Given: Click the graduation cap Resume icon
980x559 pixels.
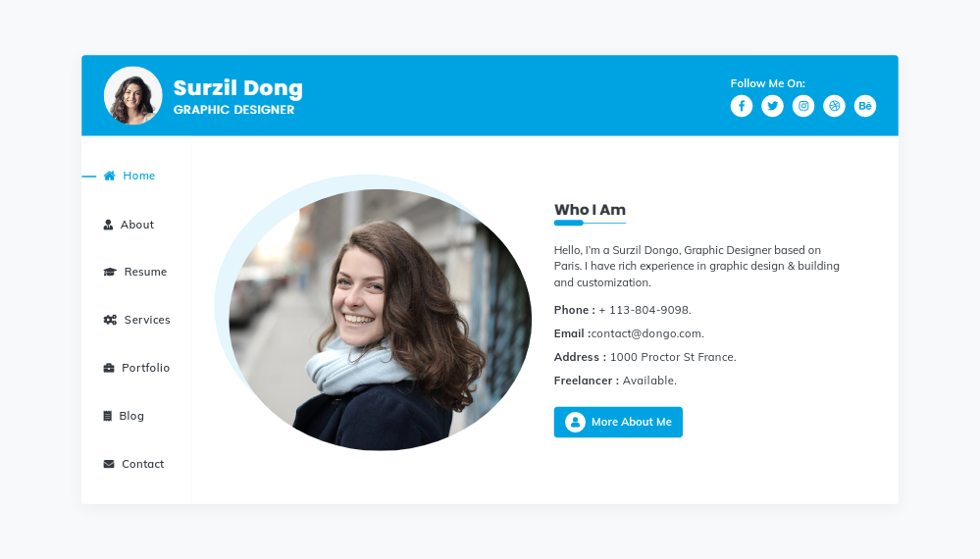Looking at the screenshot, I should (109, 272).
